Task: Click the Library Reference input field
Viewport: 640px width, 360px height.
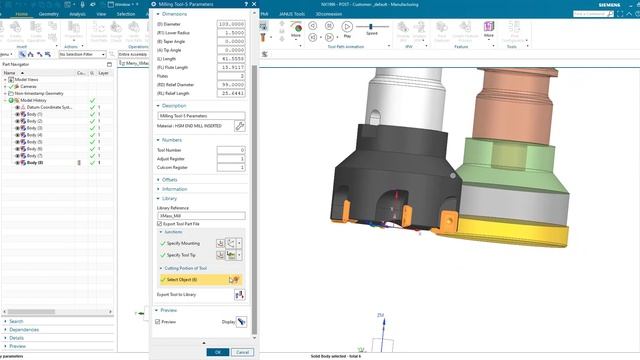Action: 201,216
